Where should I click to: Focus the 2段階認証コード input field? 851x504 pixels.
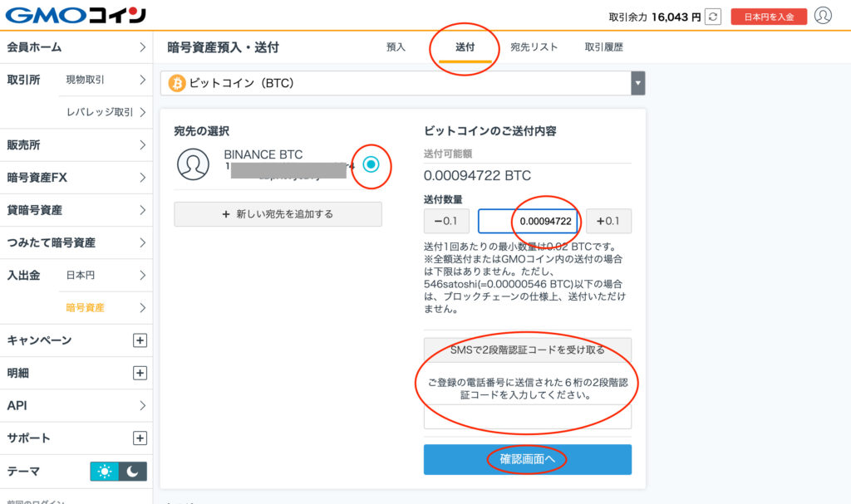click(528, 417)
